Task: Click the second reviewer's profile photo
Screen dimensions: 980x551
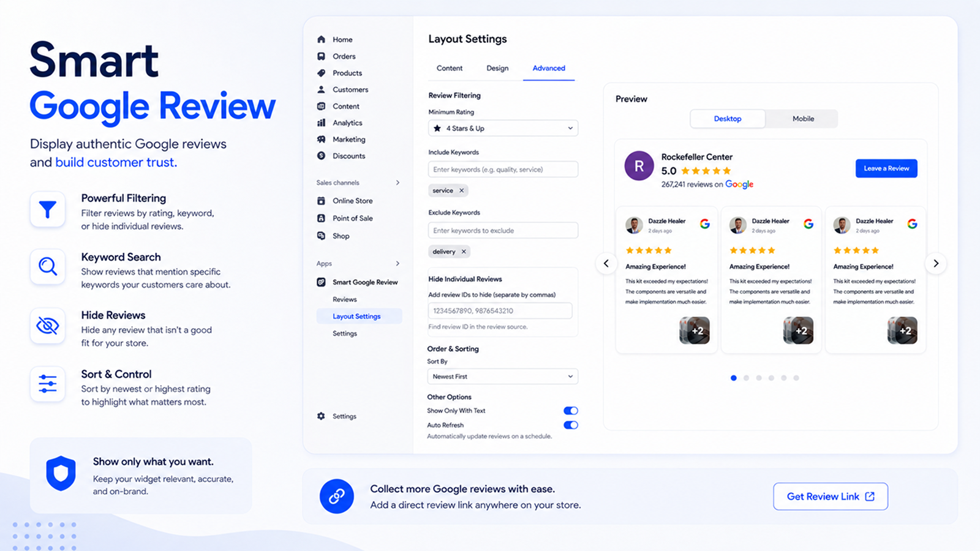Action: tap(738, 225)
